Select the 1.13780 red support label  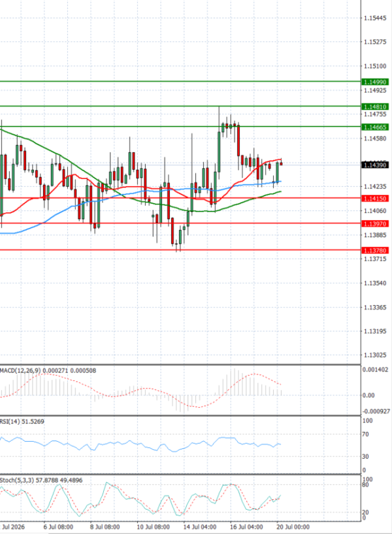point(374,250)
